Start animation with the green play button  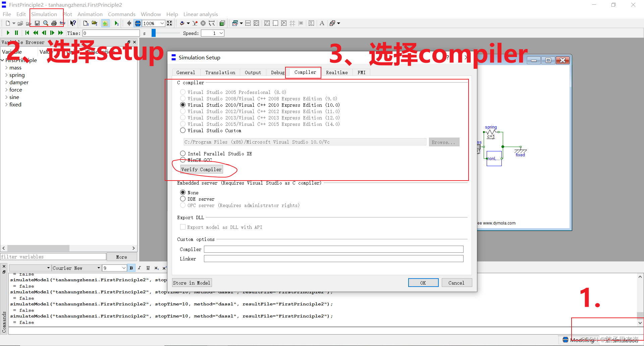(x=8, y=33)
